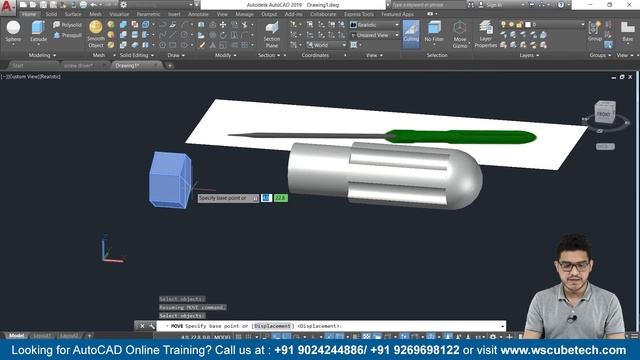Expand command line history arrow
Image resolution: width=640 pixels, height=360 pixels.
(502, 326)
